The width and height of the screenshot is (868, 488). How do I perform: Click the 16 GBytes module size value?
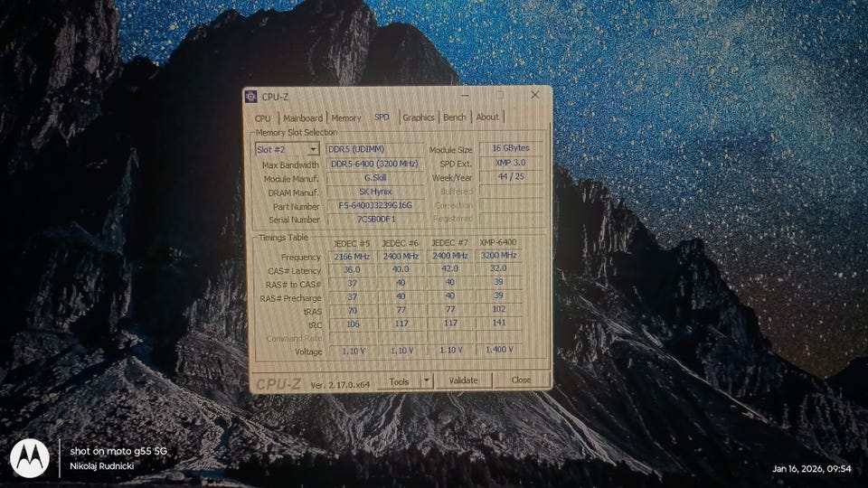click(510, 147)
